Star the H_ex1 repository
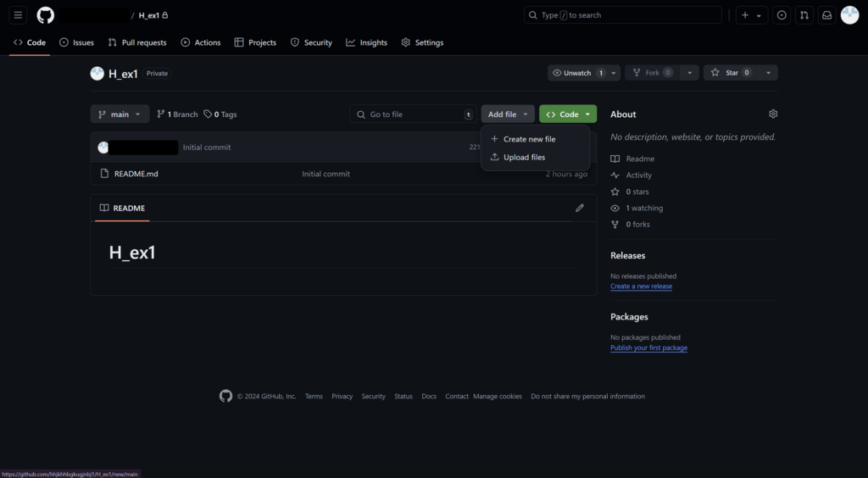Screen dimensions: 868x478 pyautogui.click(x=731, y=73)
